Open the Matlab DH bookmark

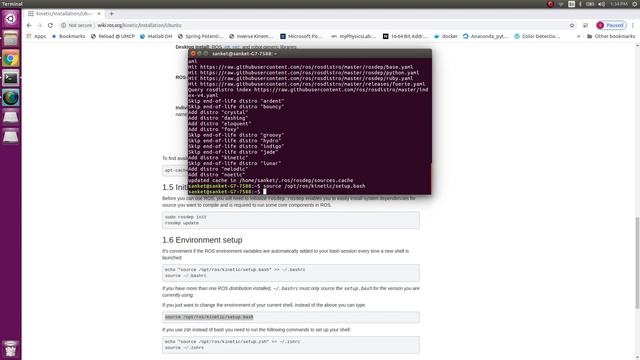(156, 36)
